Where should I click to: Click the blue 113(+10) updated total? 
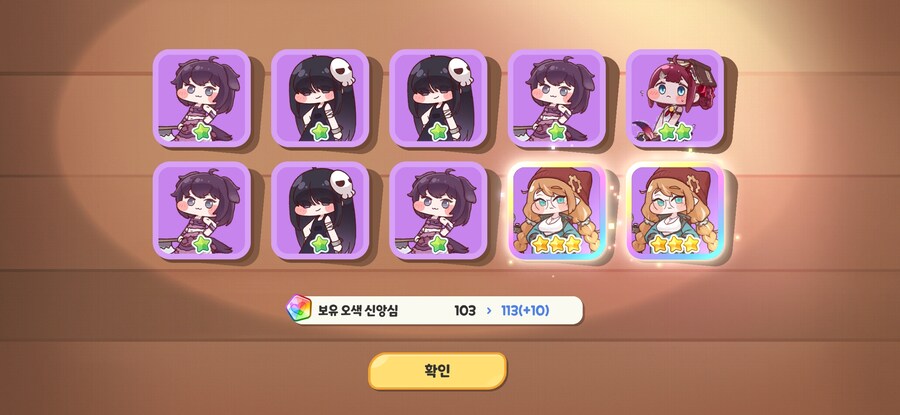tap(525, 311)
